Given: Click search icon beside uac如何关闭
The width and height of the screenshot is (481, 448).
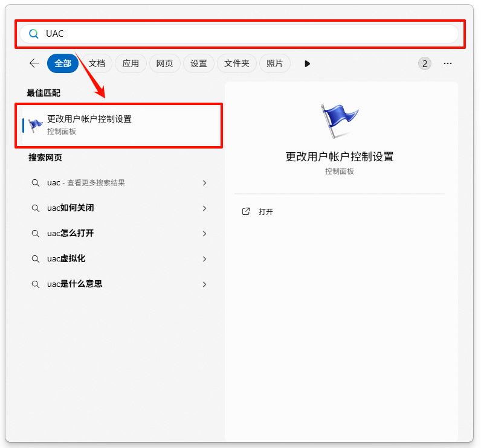Looking at the screenshot, I should (x=36, y=208).
